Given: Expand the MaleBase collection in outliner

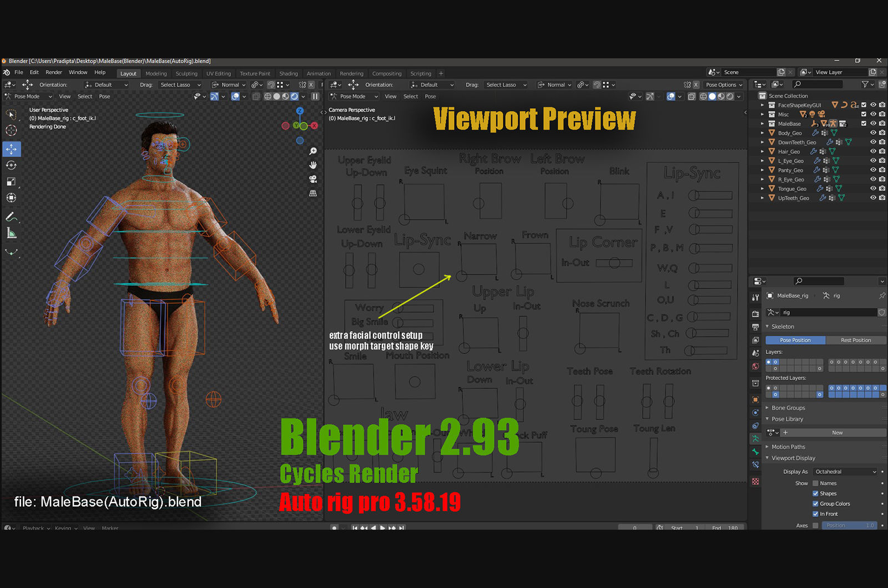Looking at the screenshot, I should click(x=762, y=124).
